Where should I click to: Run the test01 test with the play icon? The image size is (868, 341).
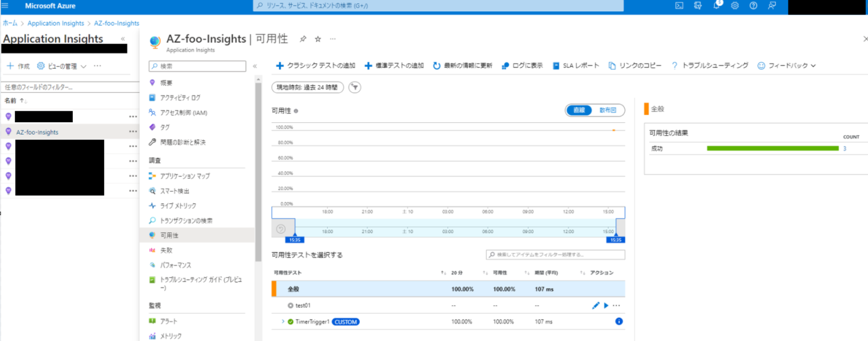(x=606, y=305)
